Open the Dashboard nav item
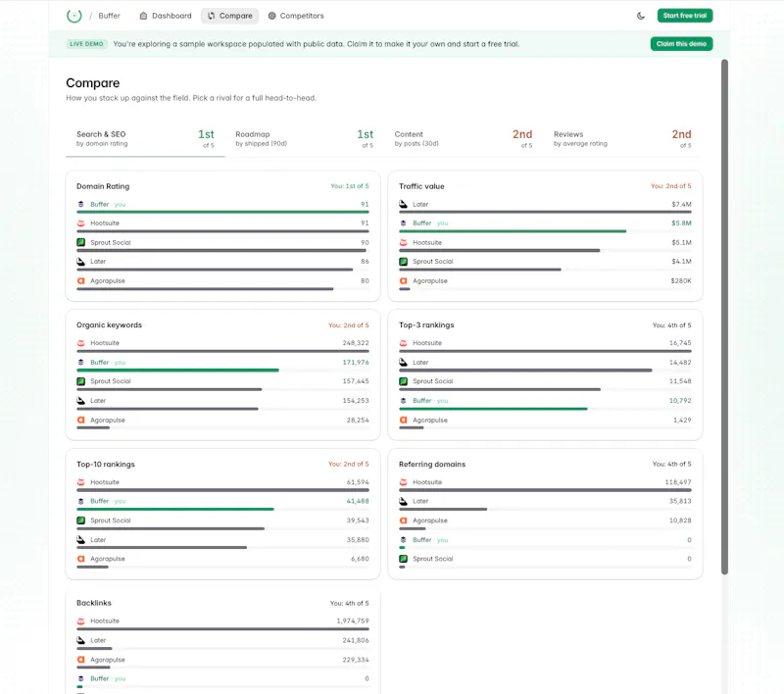 (x=166, y=16)
